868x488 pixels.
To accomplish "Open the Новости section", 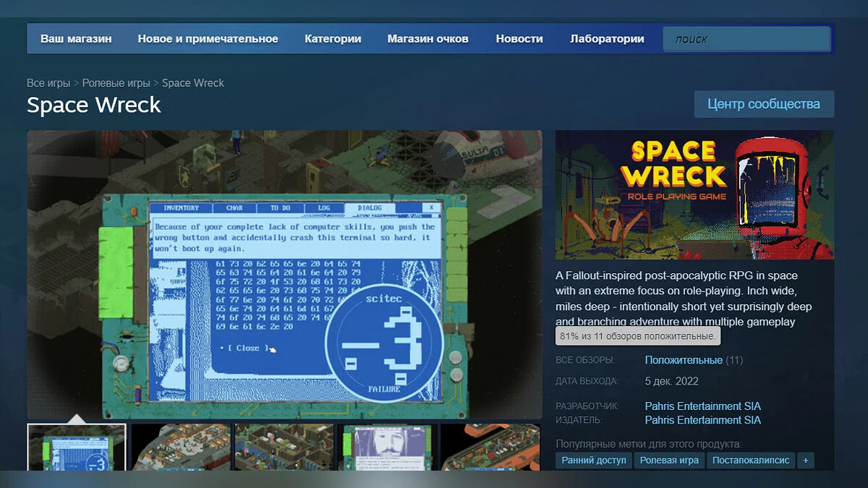I will [519, 39].
